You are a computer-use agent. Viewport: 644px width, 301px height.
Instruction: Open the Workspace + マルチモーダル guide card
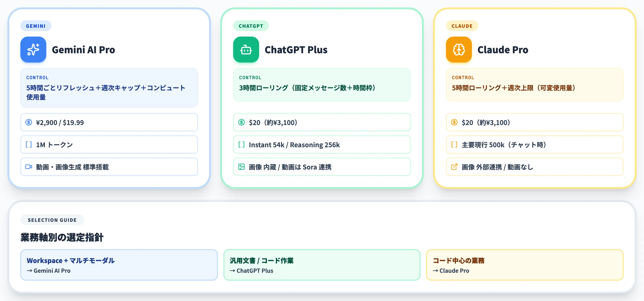pyautogui.click(x=119, y=265)
